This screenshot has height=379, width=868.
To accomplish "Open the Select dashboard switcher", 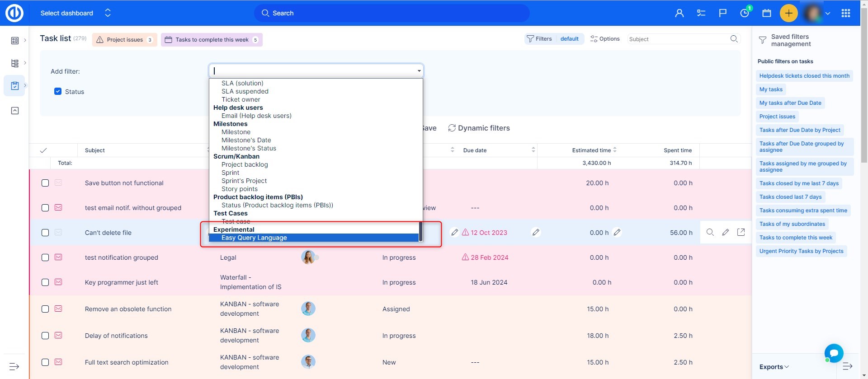I will (x=75, y=13).
